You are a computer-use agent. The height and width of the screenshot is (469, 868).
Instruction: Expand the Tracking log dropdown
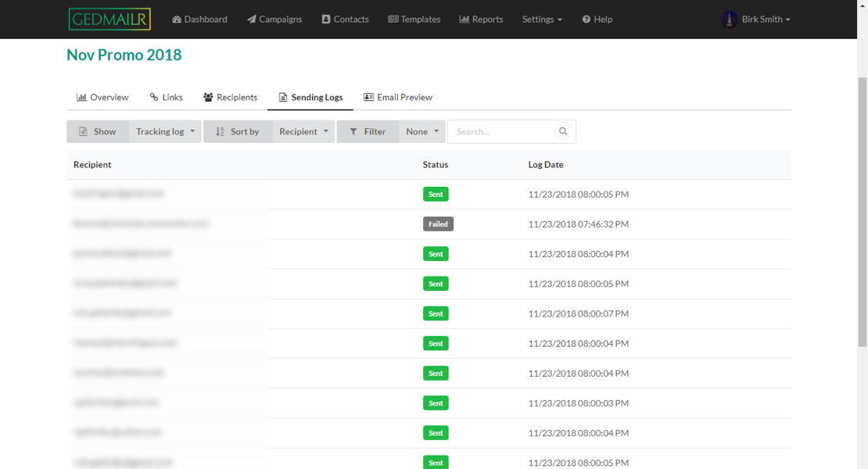point(165,131)
